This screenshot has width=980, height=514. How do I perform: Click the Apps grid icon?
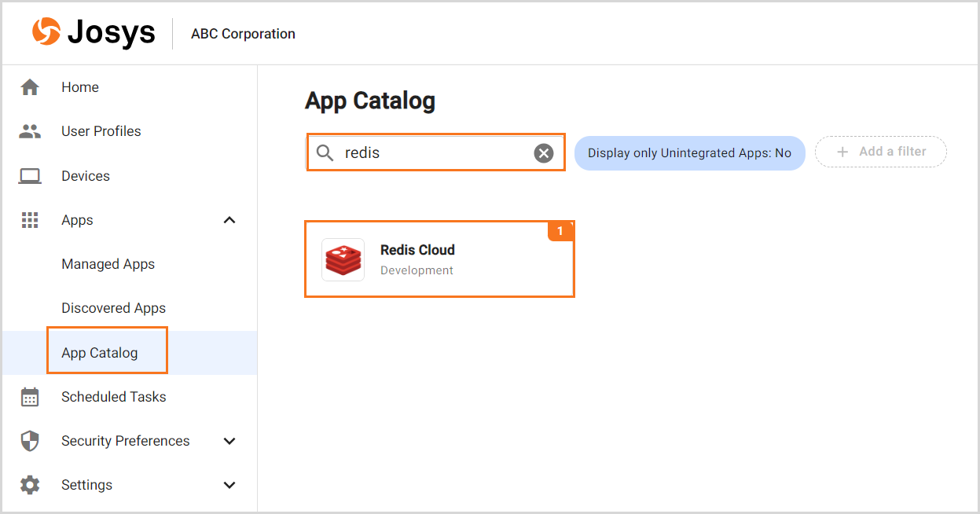pos(30,220)
